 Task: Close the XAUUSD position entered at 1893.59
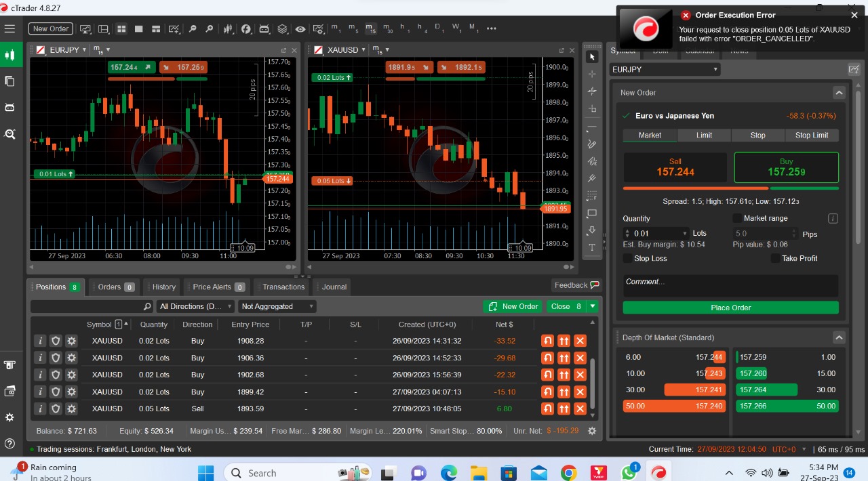pyautogui.click(x=580, y=409)
